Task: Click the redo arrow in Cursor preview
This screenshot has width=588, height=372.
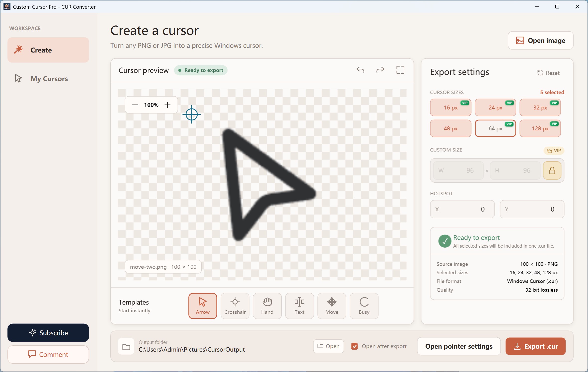Action: pyautogui.click(x=380, y=70)
